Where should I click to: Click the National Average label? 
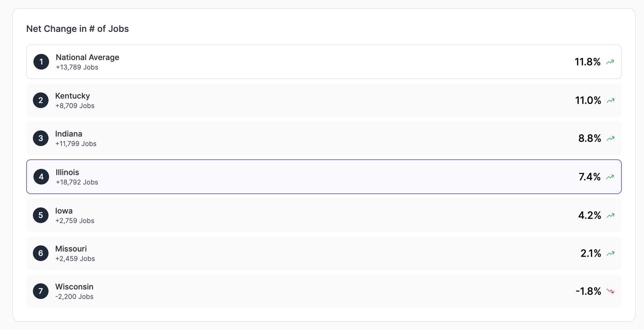coord(87,57)
